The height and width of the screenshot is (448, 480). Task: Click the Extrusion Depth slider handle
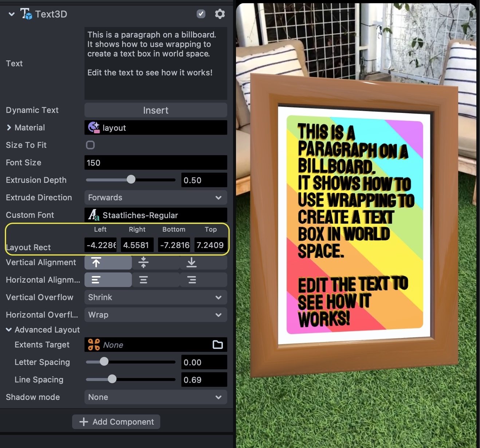pyautogui.click(x=131, y=180)
